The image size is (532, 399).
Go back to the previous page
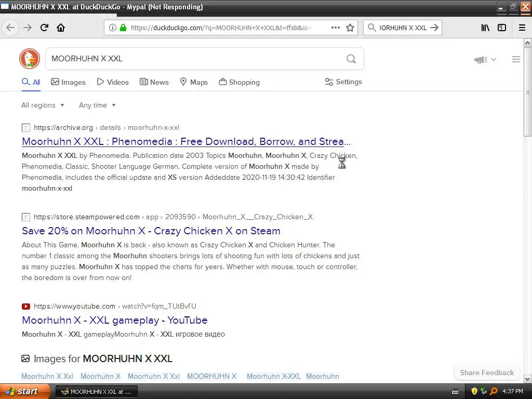10,28
